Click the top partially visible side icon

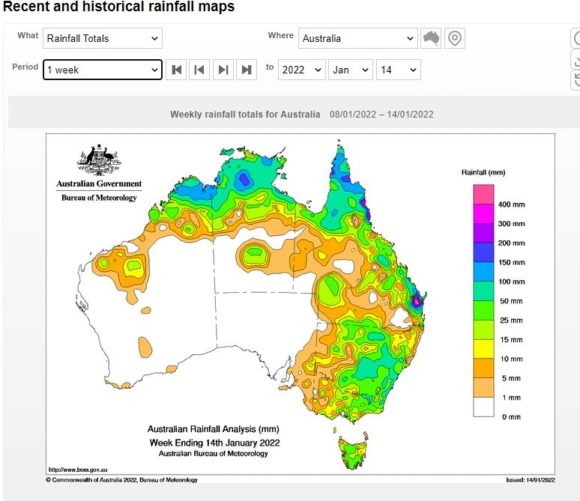coord(576,38)
